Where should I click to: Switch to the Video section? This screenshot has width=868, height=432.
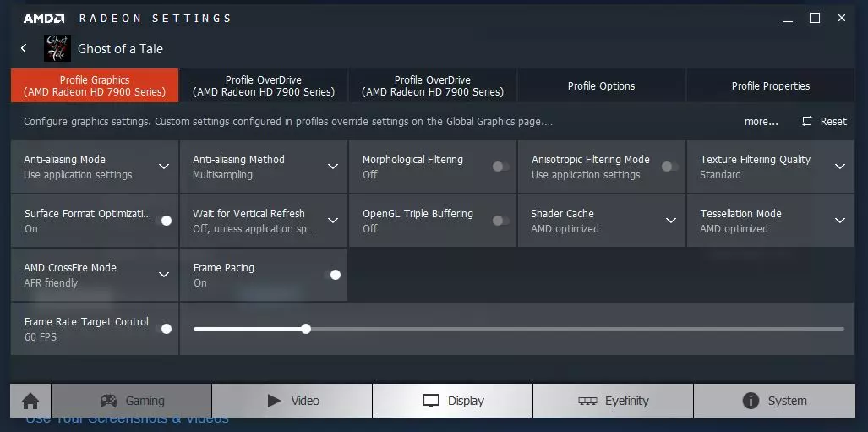pos(292,401)
